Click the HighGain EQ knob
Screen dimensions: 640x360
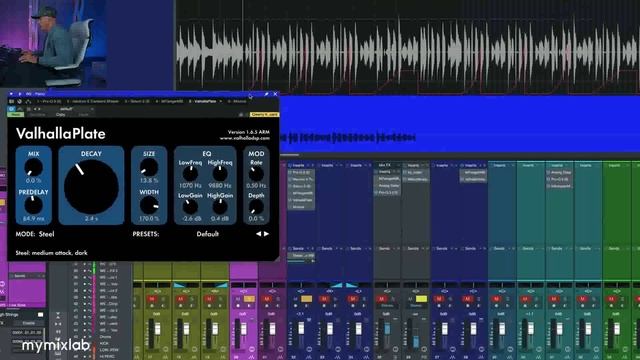click(x=220, y=207)
